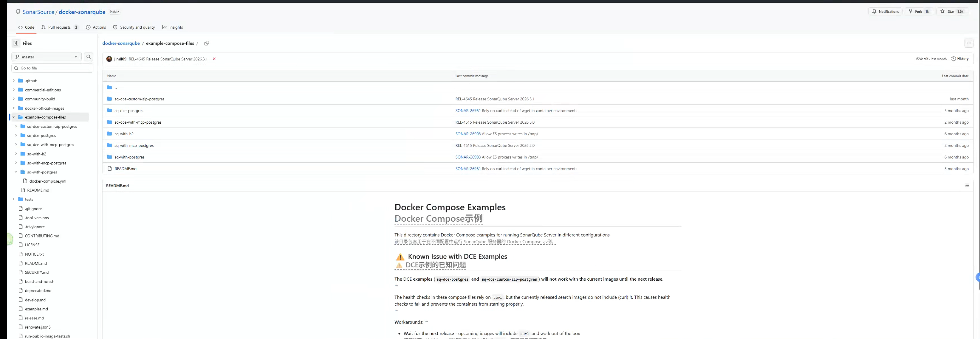Open Security and quality tab
Screen dimensions: 980x339
[134, 27]
